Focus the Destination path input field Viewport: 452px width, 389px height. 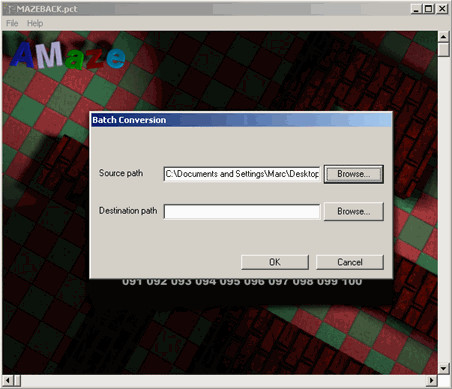[242, 211]
